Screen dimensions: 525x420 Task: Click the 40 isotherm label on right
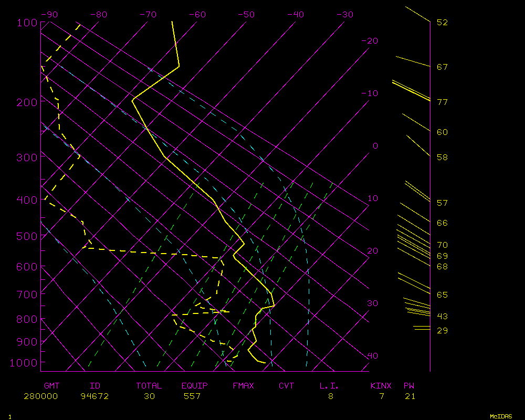[372, 356]
